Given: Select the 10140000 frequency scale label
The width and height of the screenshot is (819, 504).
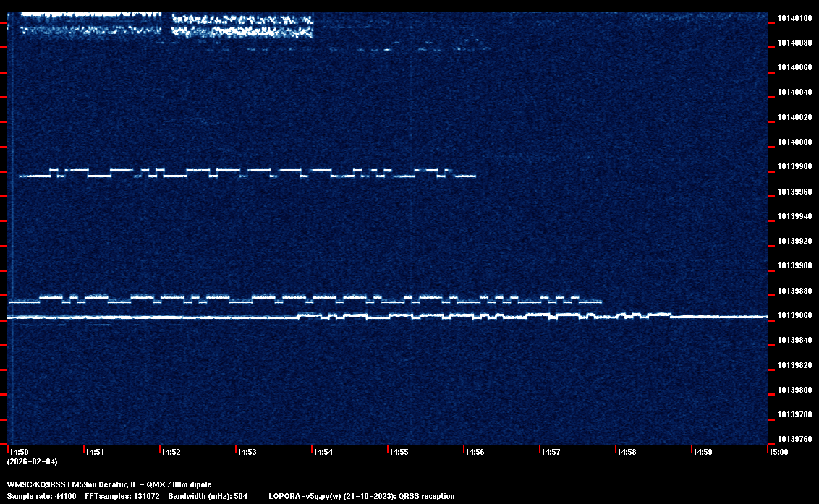Looking at the screenshot, I should click(x=794, y=142).
